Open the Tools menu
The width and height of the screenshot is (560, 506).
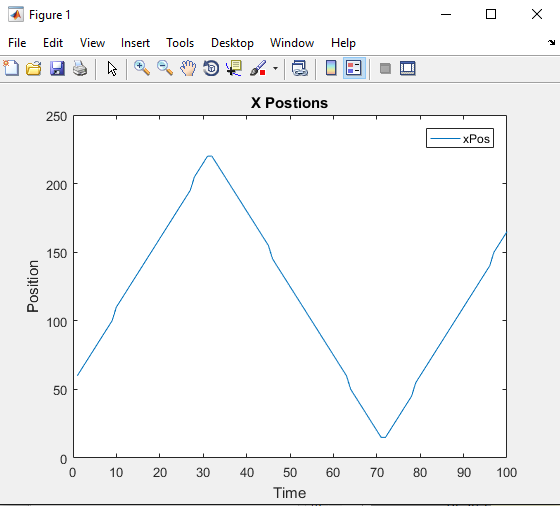click(x=180, y=43)
